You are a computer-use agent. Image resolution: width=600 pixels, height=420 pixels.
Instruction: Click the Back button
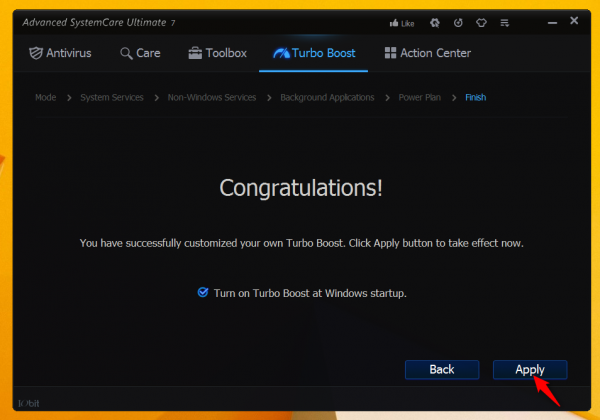tap(442, 370)
